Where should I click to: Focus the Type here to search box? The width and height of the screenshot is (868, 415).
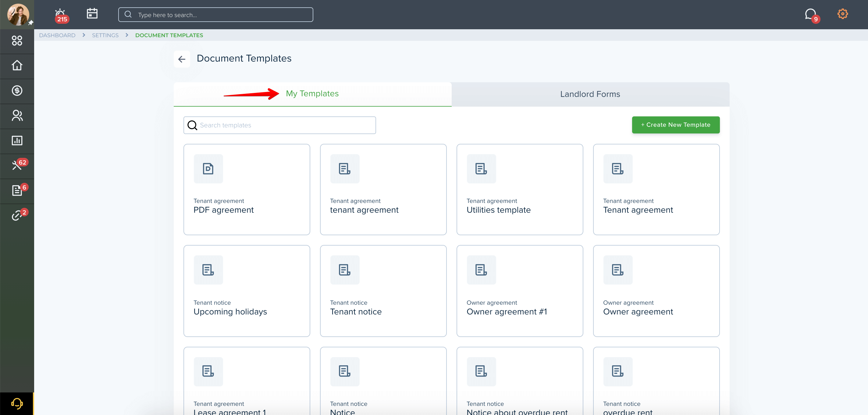[216, 15]
